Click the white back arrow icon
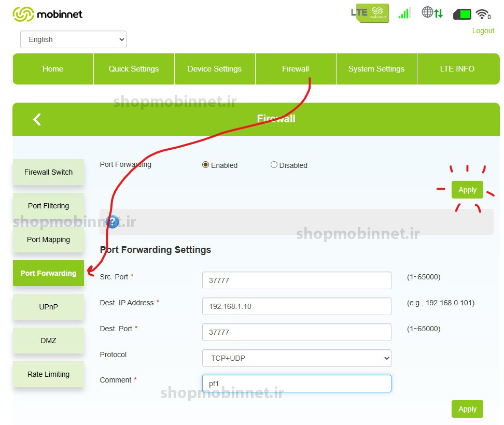 point(37,119)
